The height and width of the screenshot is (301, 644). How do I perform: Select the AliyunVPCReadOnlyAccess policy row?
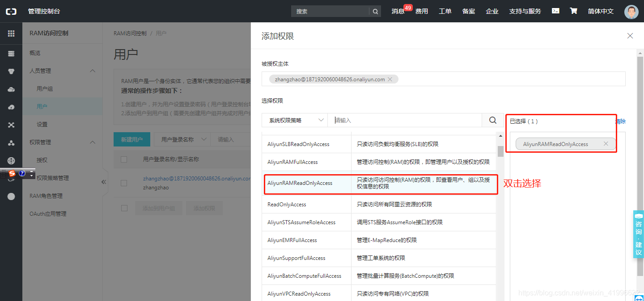[379, 293]
